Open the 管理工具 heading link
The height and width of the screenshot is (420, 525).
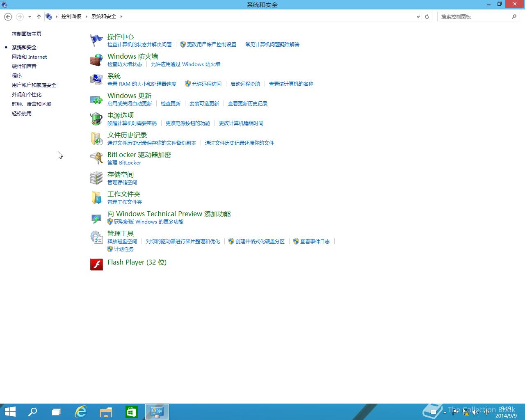pyautogui.click(x=121, y=233)
